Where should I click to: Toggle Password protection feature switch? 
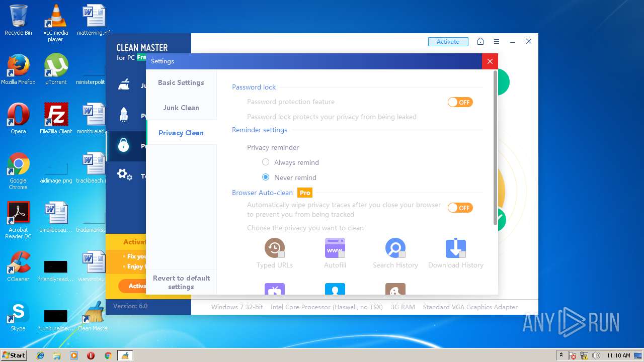(x=460, y=102)
